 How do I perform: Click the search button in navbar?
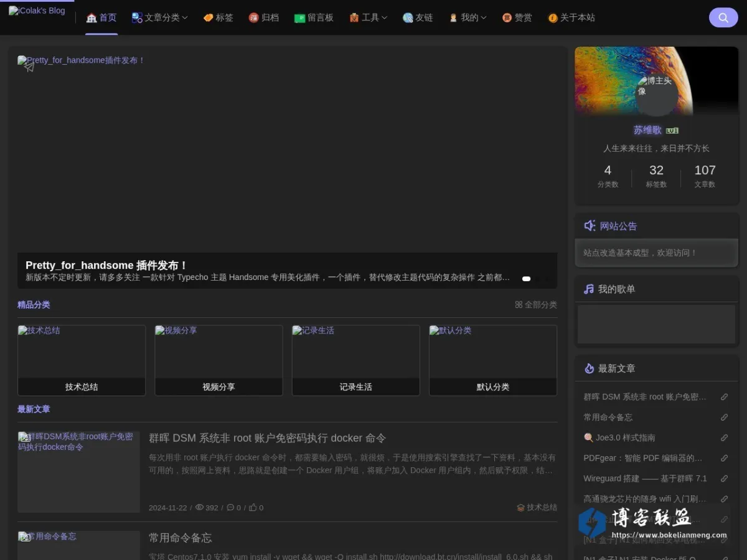(x=723, y=17)
